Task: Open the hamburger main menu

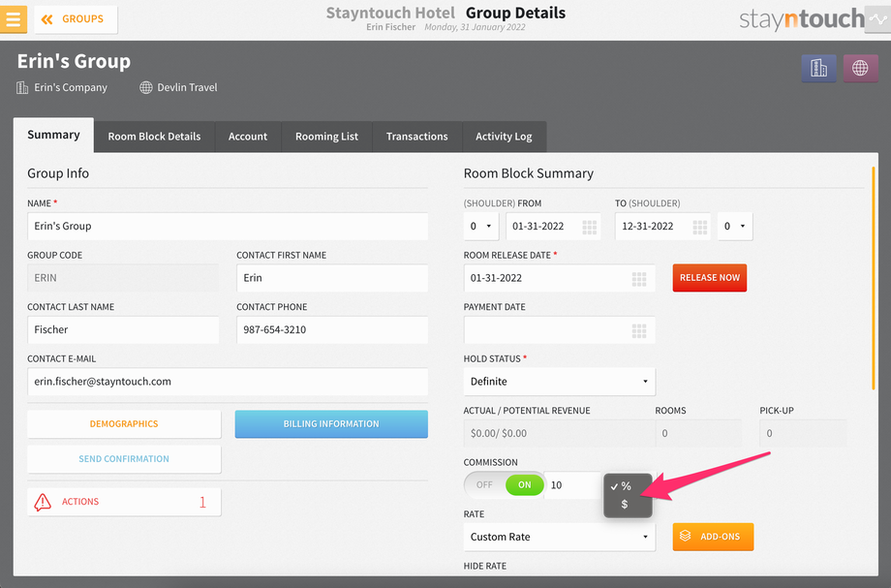Action: [x=13, y=19]
